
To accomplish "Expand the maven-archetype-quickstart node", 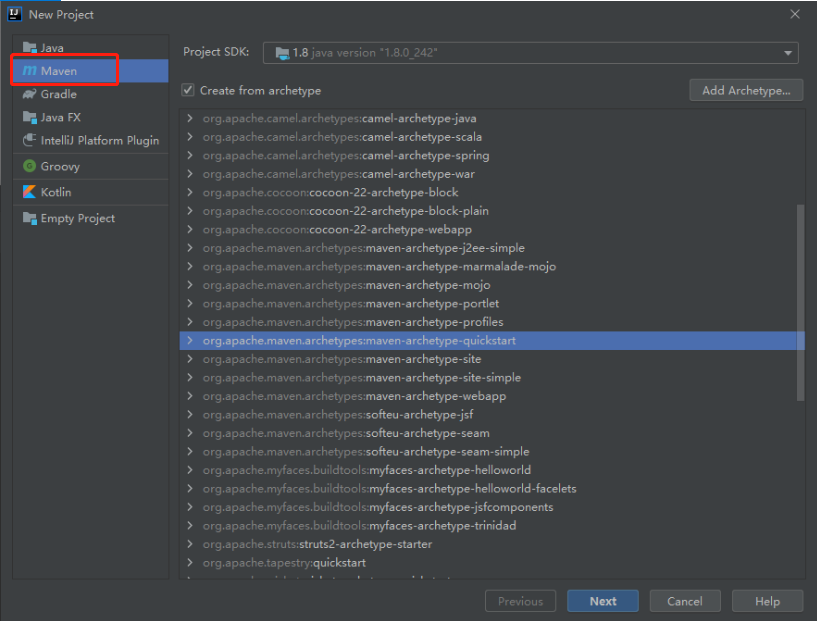I will (x=190, y=341).
